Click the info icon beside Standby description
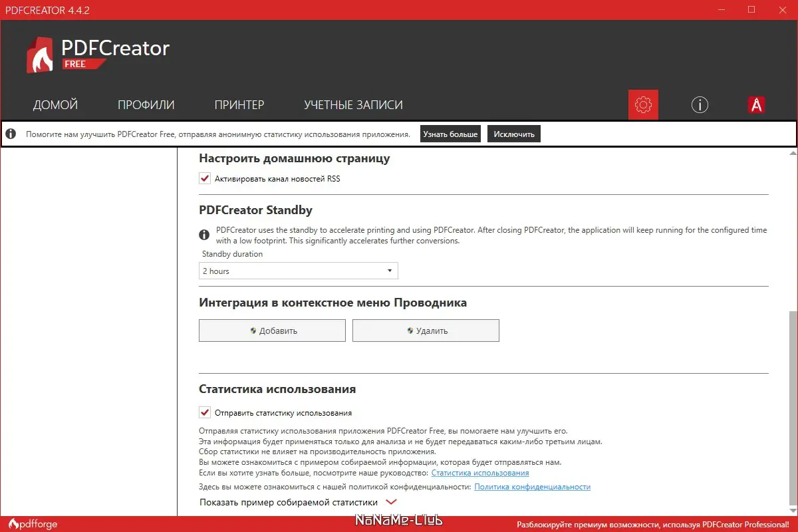 pos(205,235)
